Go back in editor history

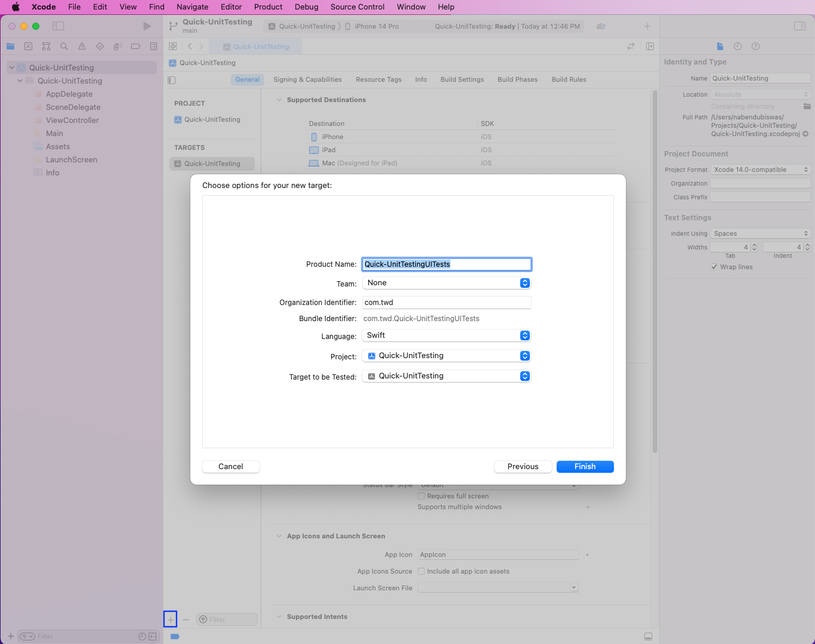pos(190,47)
